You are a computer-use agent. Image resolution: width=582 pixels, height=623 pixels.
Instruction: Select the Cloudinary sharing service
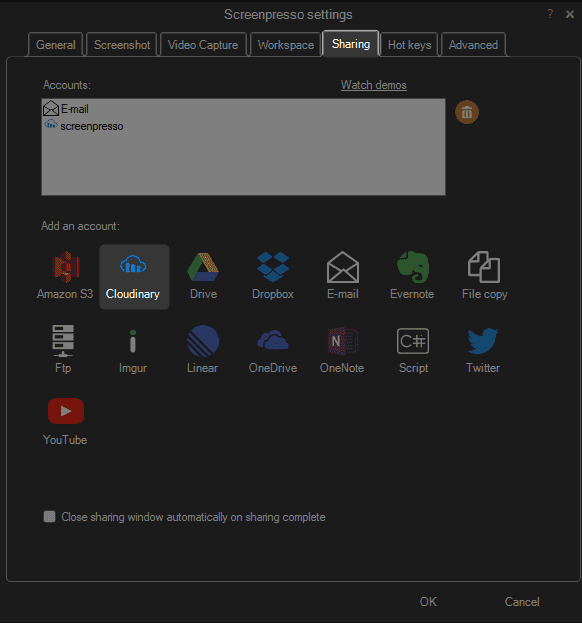coord(134,277)
